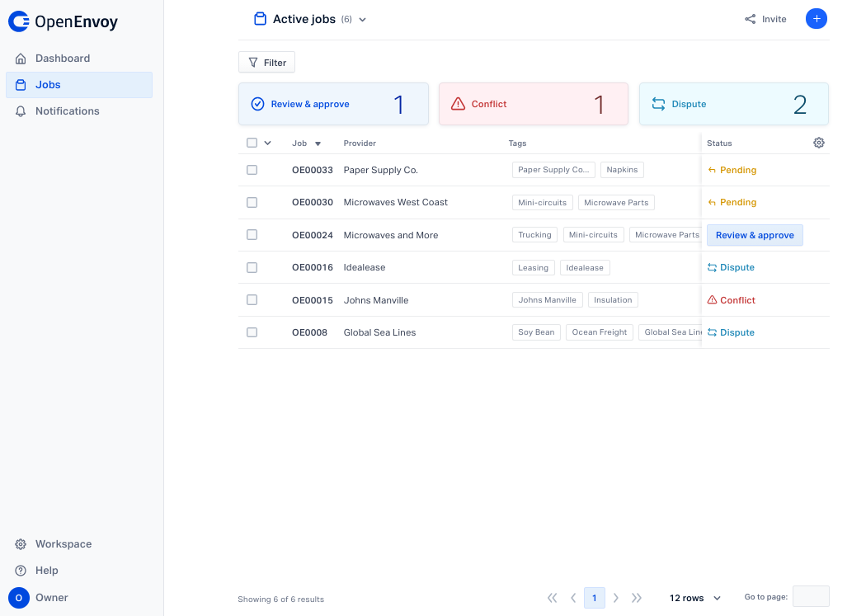Toggle the select-all jobs checkbox
Image resolution: width=866 pixels, height=616 pixels.
252,143
